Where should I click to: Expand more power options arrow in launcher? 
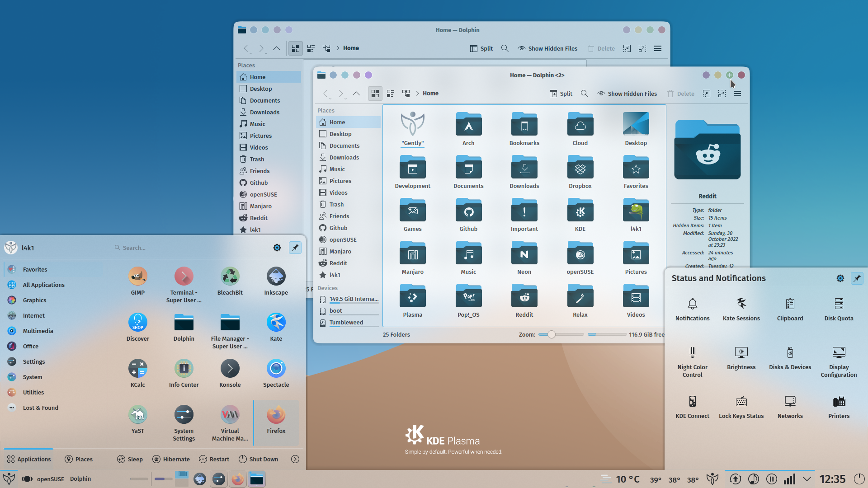[295, 459]
